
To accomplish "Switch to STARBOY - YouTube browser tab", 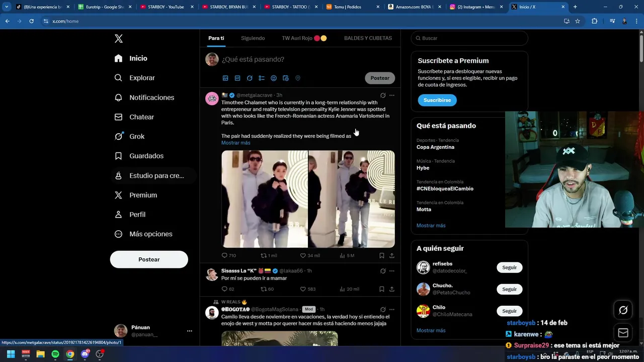I will click(x=167, y=7).
